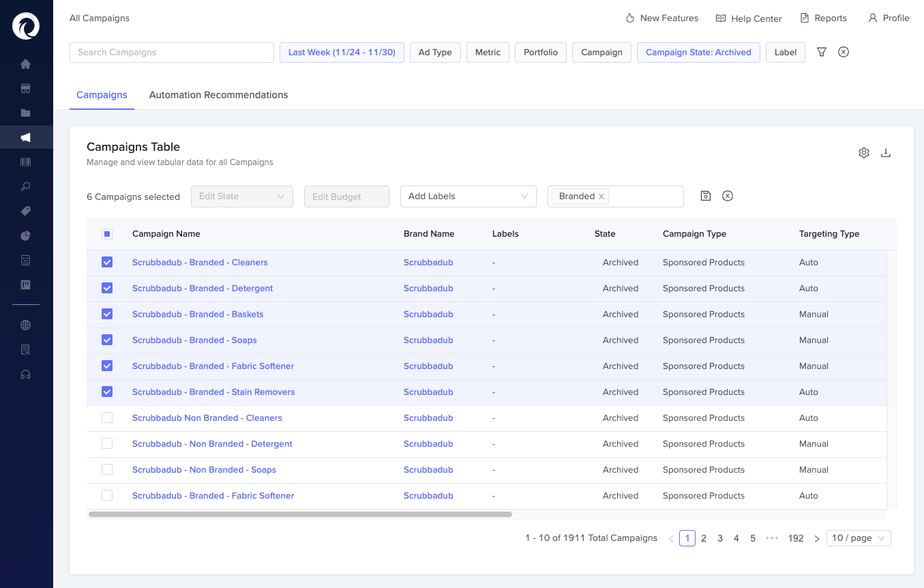Screen dimensions: 924x588
Task: Uncheck the Scrubbadub - Branded - Soaps row
Action: [x=107, y=340]
